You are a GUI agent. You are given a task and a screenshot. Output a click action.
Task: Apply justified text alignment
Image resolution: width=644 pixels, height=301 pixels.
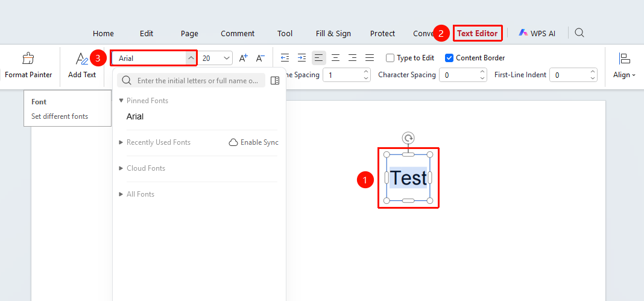pyautogui.click(x=370, y=58)
